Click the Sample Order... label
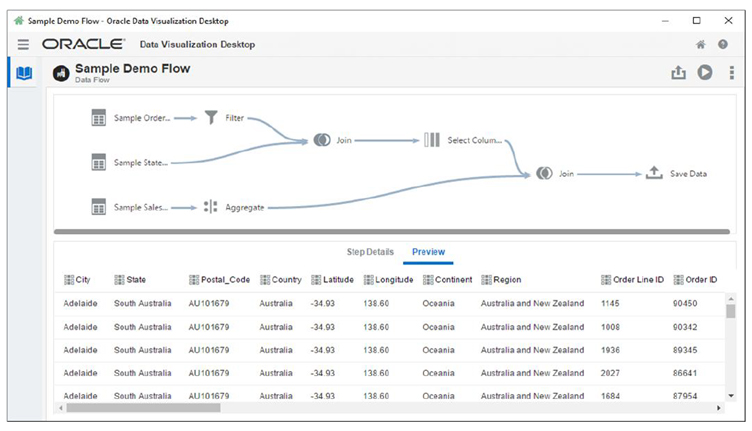The image size is (752, 431). click(142, 118)
